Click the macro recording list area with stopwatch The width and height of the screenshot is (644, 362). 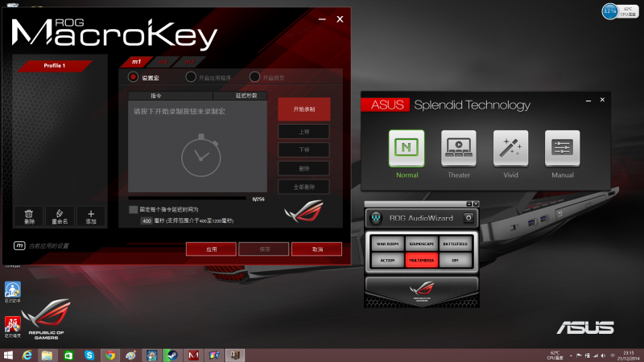pyautogui.click(x=197, y=146)
